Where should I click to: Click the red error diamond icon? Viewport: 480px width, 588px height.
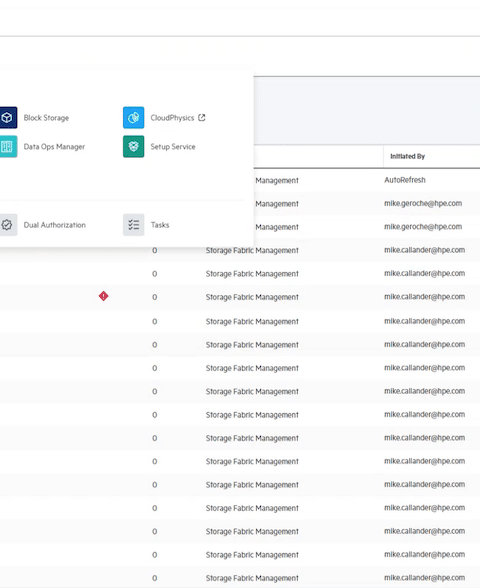(104, 296)
